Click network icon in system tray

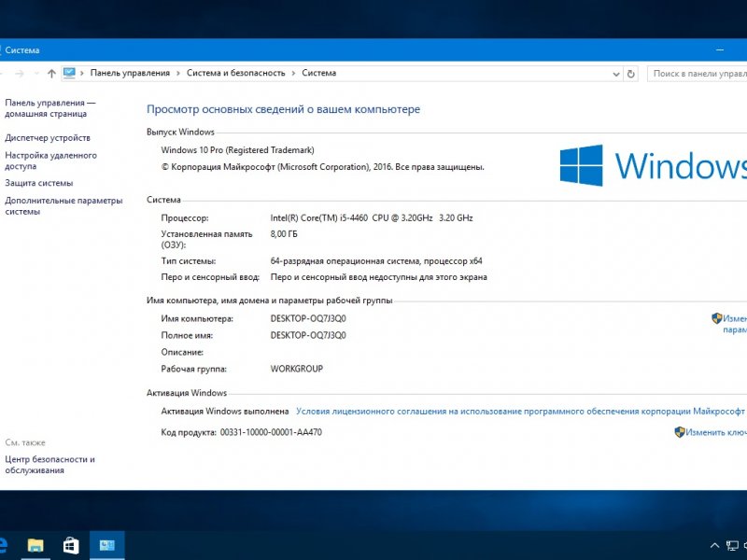[x=732, y=546]
